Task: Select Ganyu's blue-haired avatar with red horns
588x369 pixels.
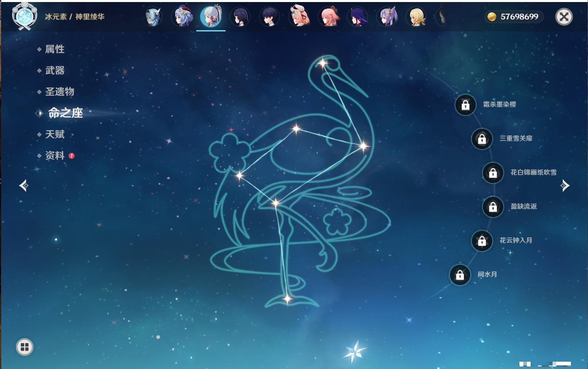Action: (x=183, y=17)
